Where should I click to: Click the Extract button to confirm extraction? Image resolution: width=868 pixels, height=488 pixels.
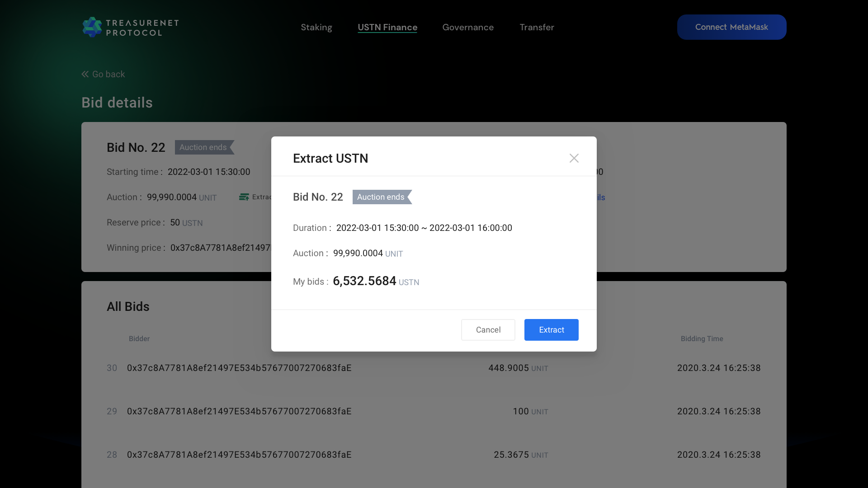[x=552, y=329]
